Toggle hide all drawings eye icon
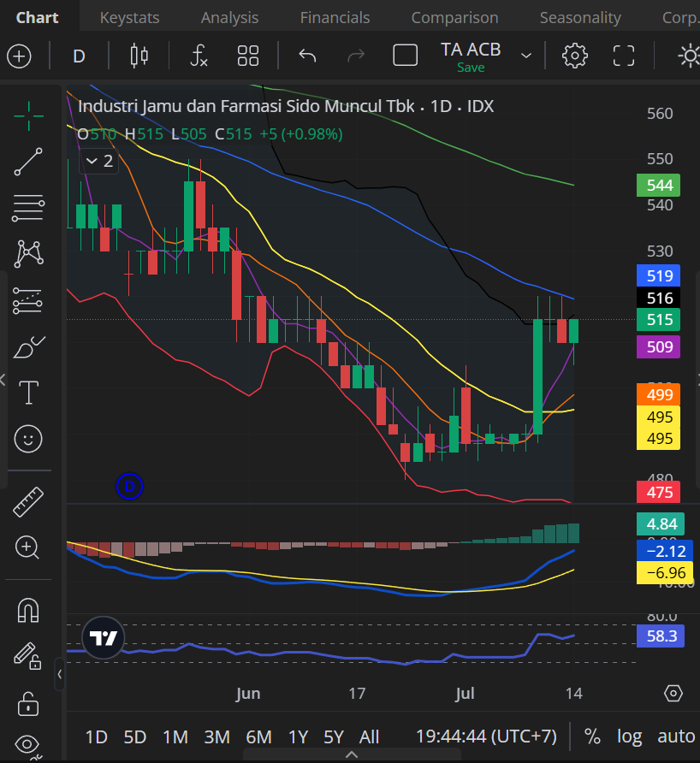The width and height of the screenshot is (700, 763). tap(28, 746)
